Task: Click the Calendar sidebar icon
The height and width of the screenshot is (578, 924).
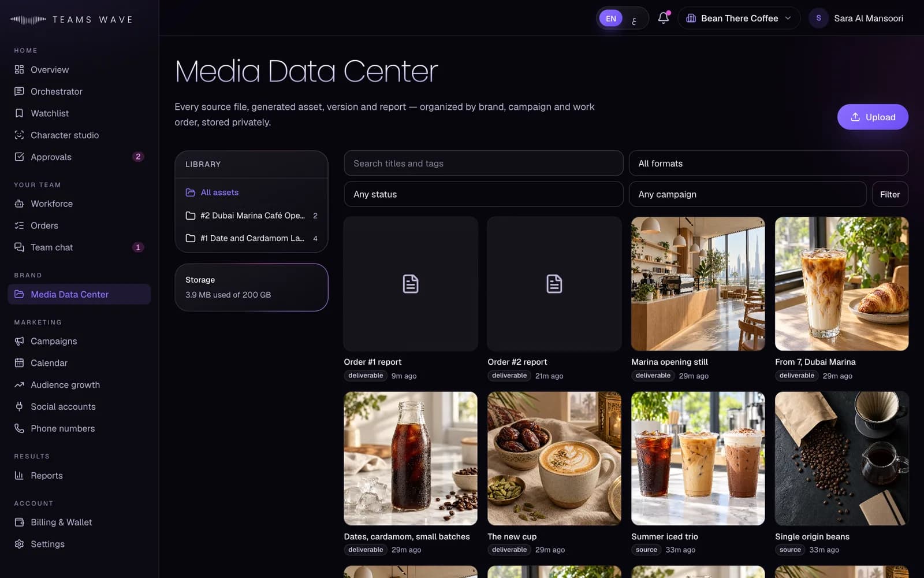Action: [x=19, y=363]
